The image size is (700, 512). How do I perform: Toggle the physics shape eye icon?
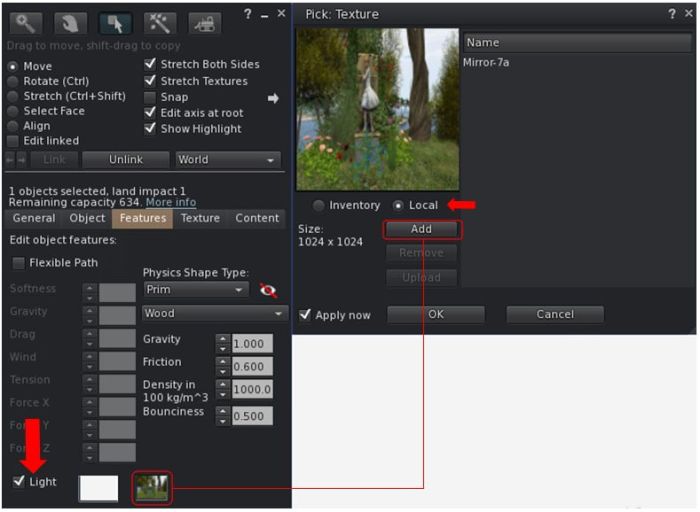click(x=268, y=290)
